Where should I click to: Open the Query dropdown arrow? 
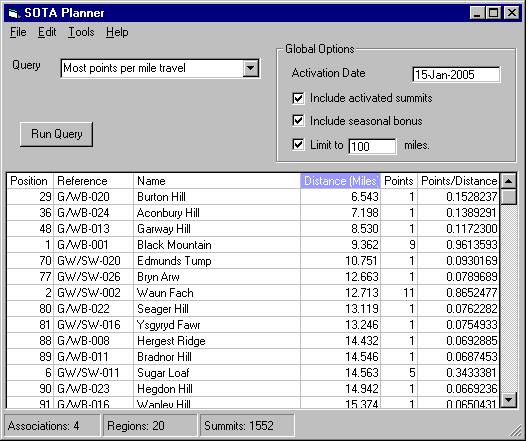tap(250, 68)
